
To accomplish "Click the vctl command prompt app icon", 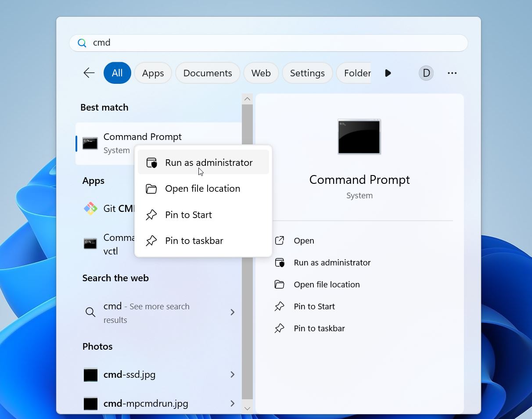I will click(90, 244).
